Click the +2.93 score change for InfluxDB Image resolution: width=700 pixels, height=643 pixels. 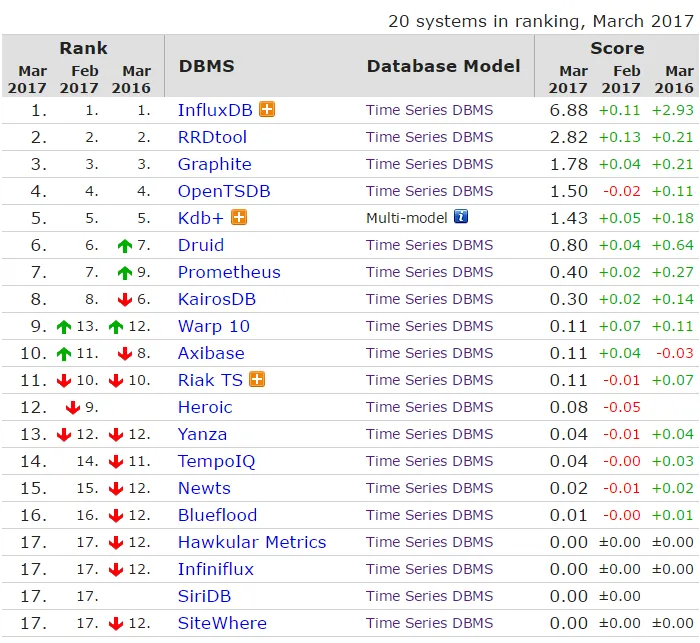[672, 110]
